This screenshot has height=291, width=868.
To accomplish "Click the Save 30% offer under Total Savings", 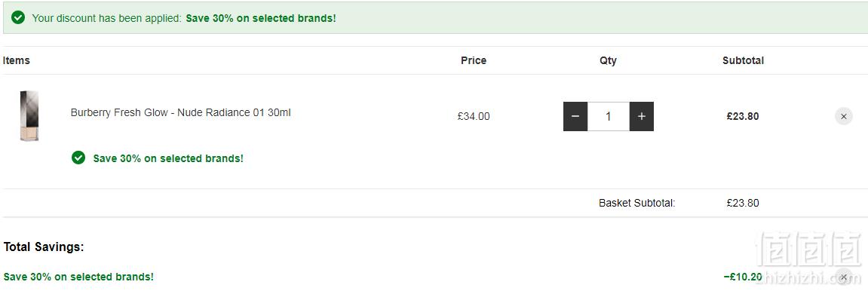I will 78,277.
